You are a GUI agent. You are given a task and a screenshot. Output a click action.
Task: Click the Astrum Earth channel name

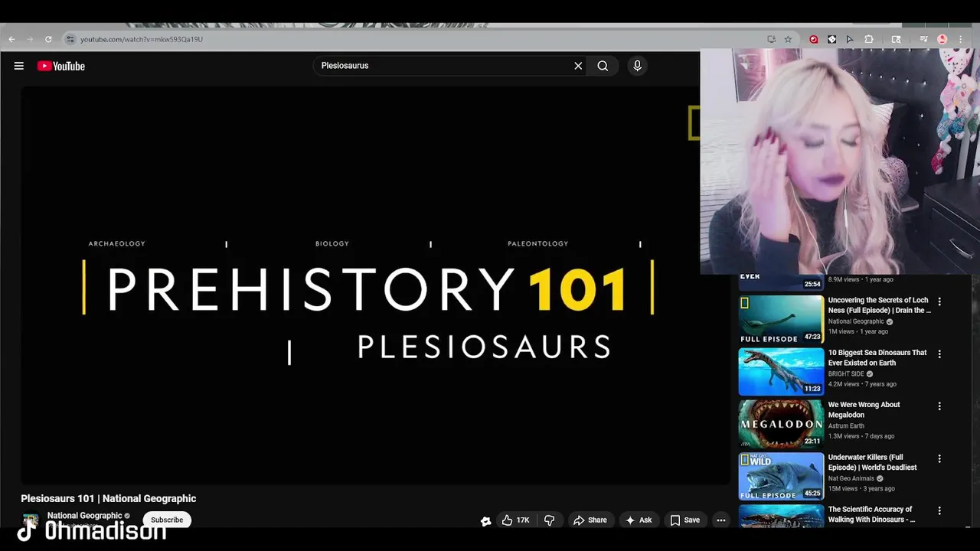[846, 426]
